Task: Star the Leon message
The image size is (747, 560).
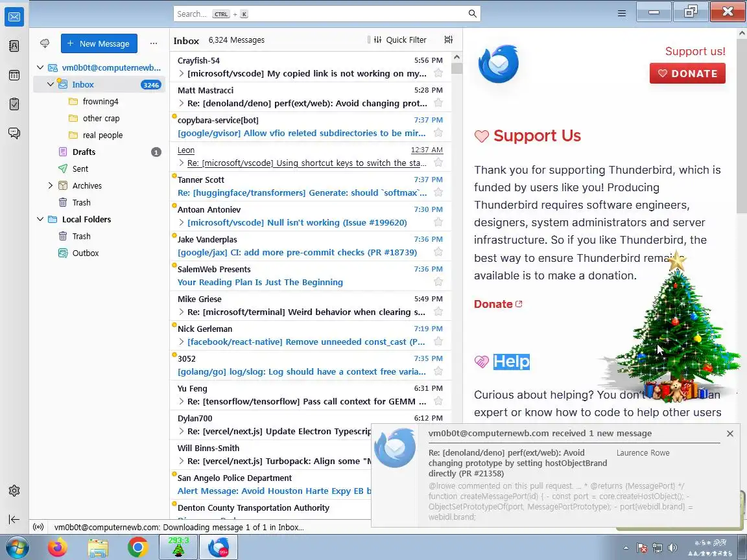Action: (x=438, y=163)
